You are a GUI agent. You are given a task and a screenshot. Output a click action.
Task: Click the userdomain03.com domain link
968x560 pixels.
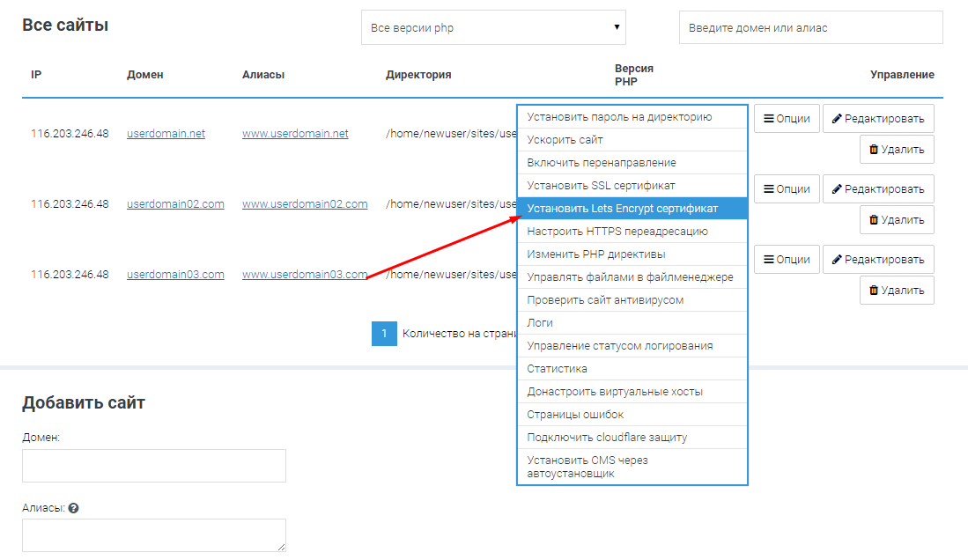175,275
